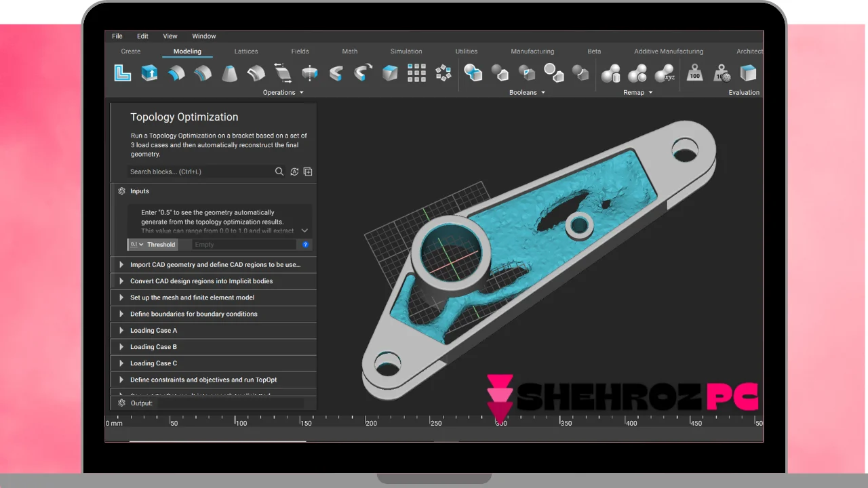Image resolution: width=868 pixels, height=488 pixels.
Task: Click the blue curved shell icon
Action: coord(176,73)
